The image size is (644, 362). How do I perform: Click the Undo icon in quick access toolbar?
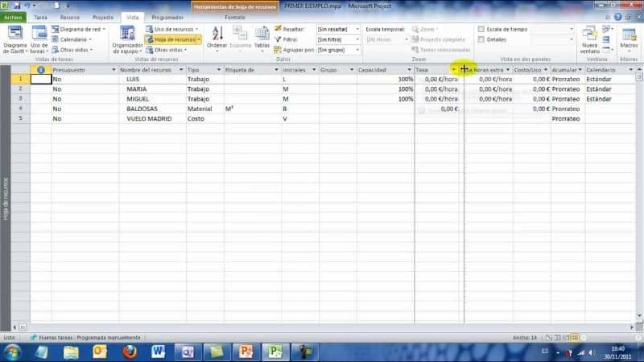(27, 6)
